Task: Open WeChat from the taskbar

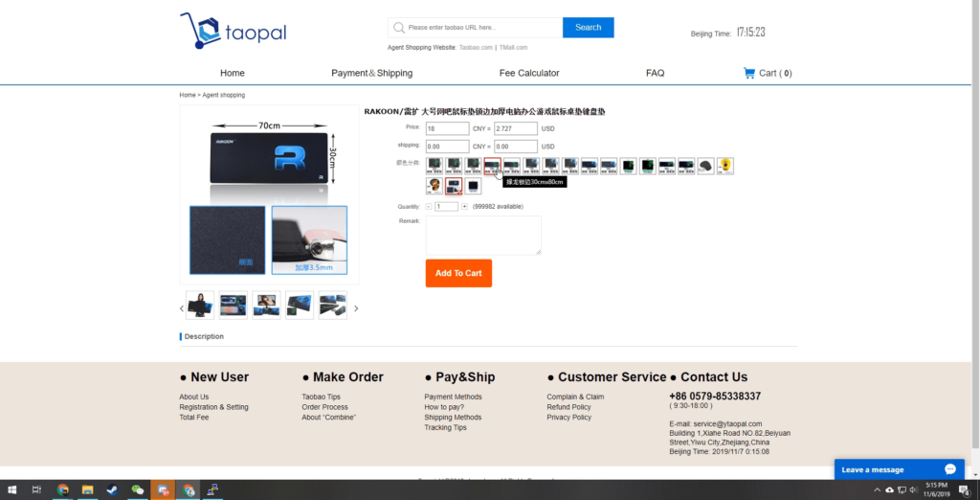Action: [x=138, y=490]
